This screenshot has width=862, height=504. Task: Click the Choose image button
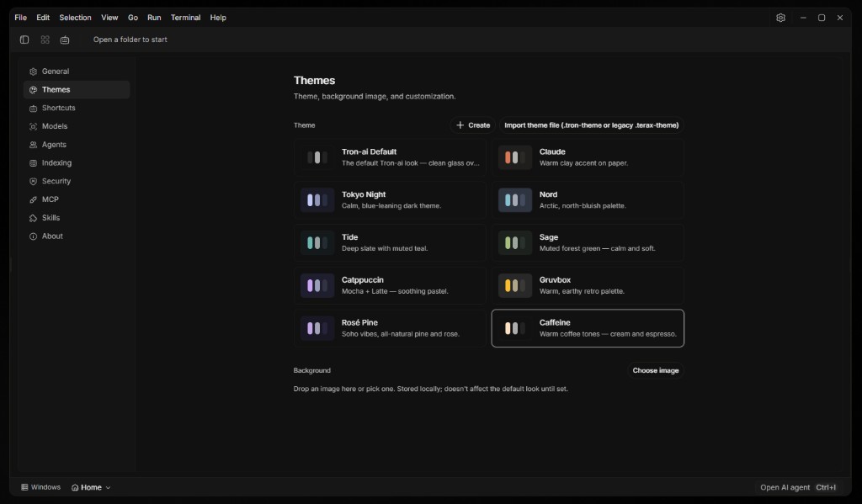pos(655,370)
